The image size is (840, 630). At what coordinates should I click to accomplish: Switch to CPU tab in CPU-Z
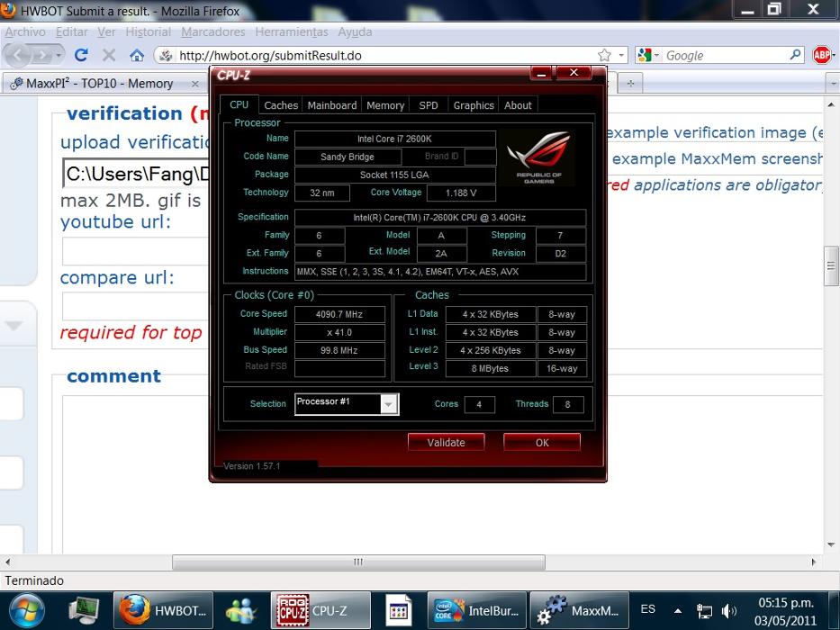coord(239,104)
